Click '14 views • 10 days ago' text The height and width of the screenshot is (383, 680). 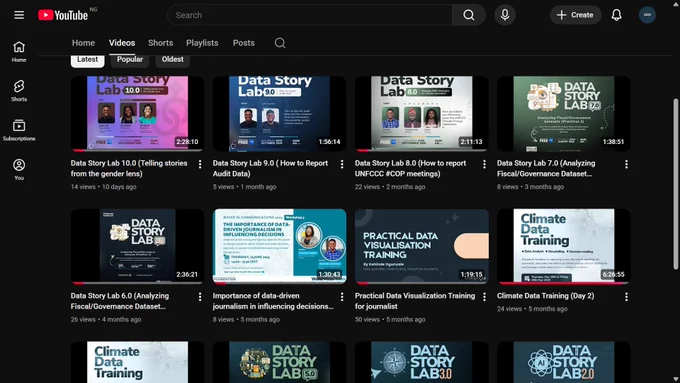click(x=104, y=187)
